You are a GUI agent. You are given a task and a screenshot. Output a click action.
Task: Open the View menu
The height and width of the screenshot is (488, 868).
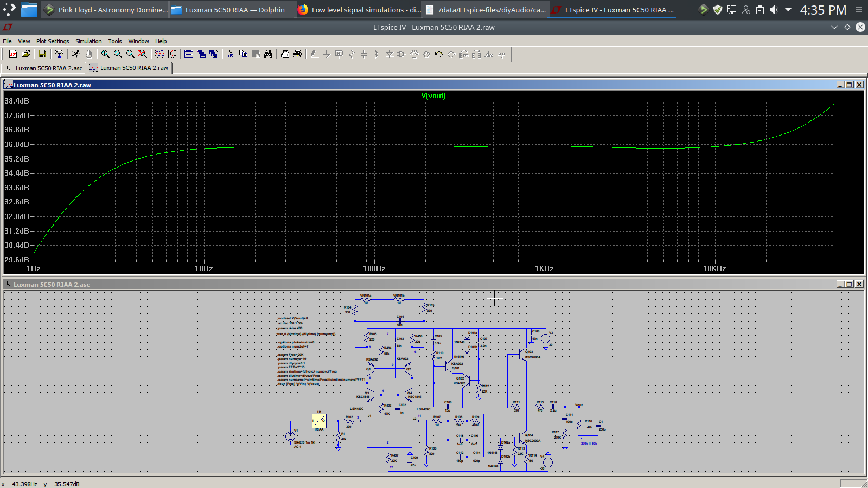tap(24, 41)
